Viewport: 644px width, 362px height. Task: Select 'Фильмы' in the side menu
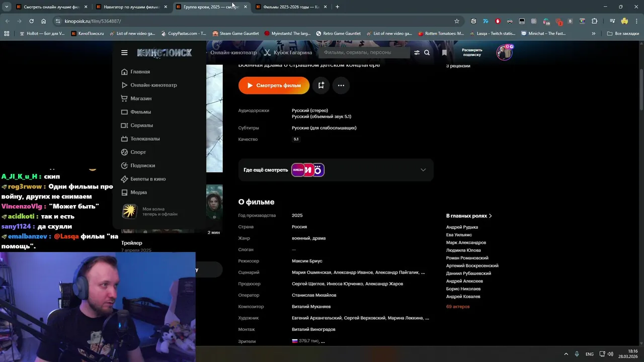point(136,112)
